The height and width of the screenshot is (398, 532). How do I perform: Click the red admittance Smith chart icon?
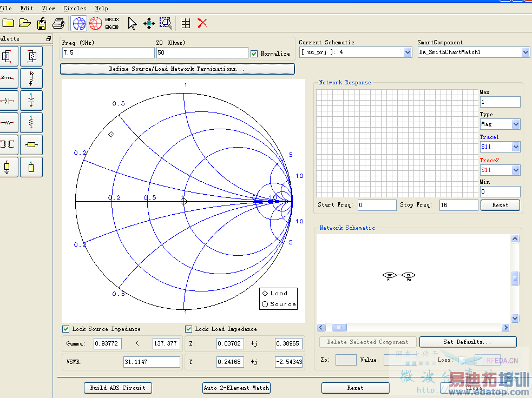(x=96, y=23)
